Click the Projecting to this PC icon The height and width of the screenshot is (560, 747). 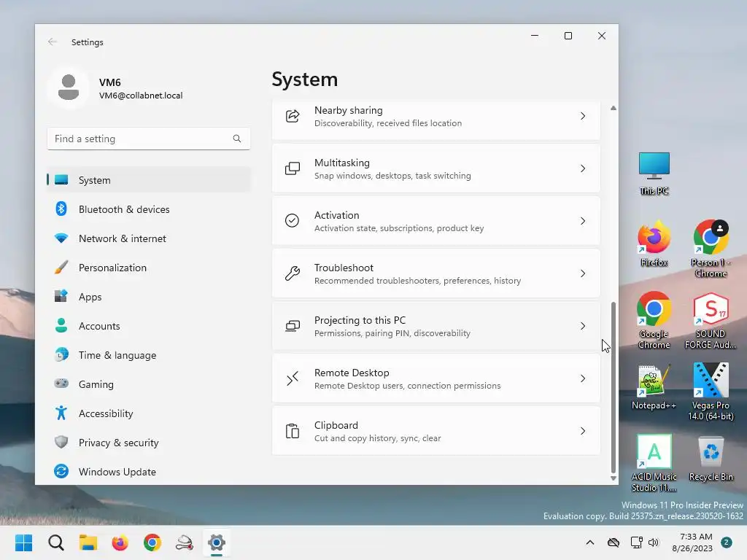292,326
